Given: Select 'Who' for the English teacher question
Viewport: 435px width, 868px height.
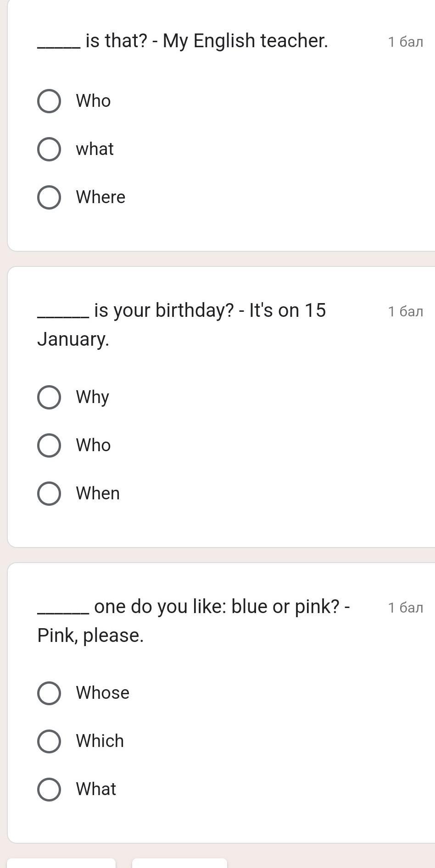Looking at the screenshot, I should tap(49, 101).
